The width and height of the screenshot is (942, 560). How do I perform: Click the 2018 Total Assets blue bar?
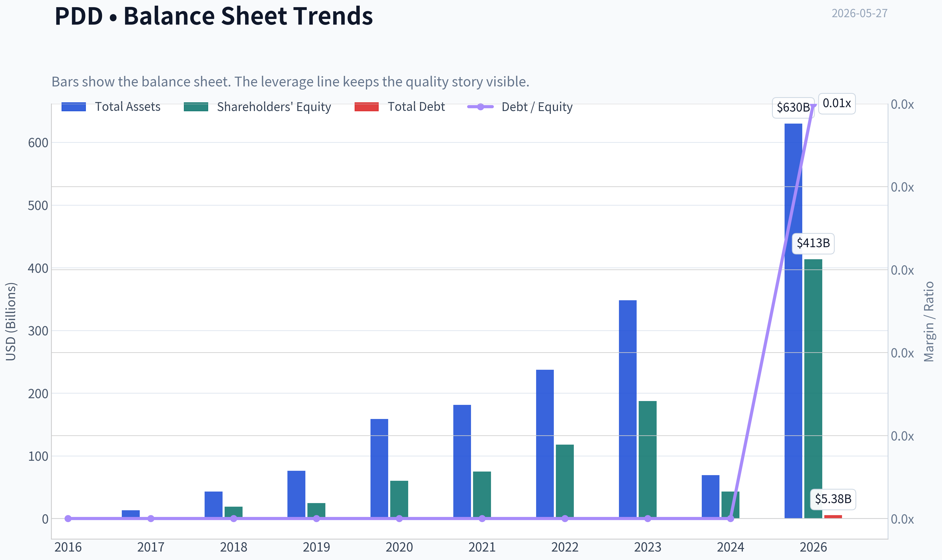[214, 505]
